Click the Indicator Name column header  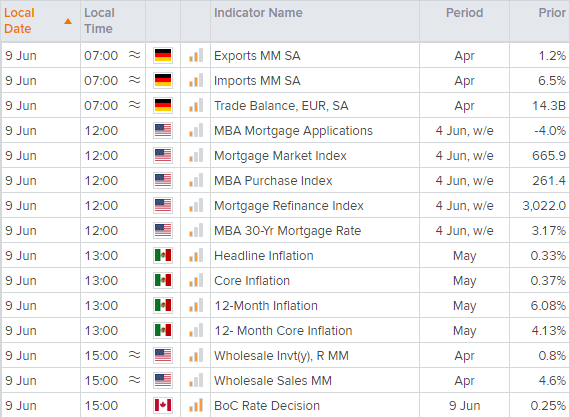pos(258,13)
